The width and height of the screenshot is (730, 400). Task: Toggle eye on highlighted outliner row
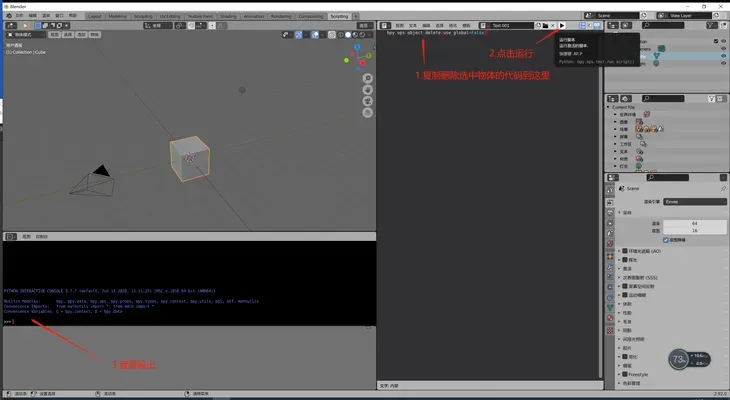pos(723,56)
